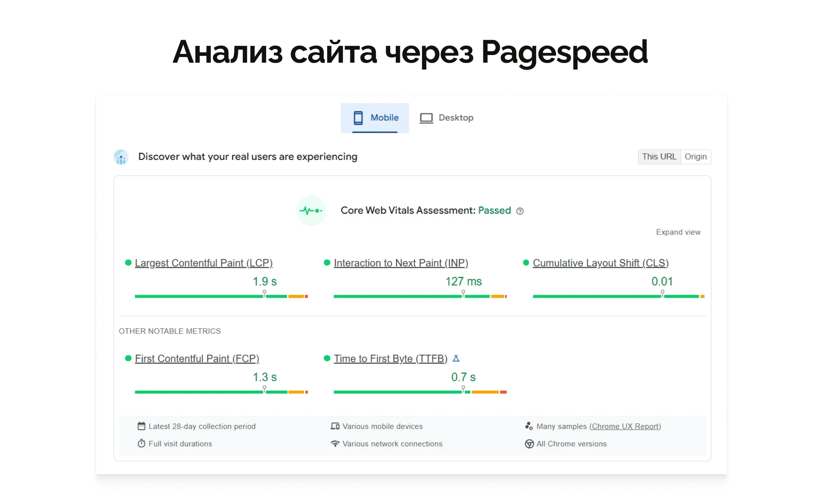
Task: Open Cumulative Layout Shift details
Action: [x=600, y=263]
